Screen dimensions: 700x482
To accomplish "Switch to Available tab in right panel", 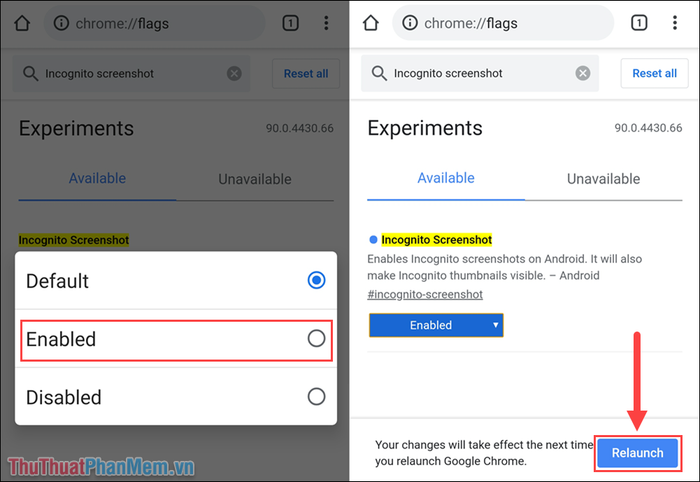I will point(446,178).
